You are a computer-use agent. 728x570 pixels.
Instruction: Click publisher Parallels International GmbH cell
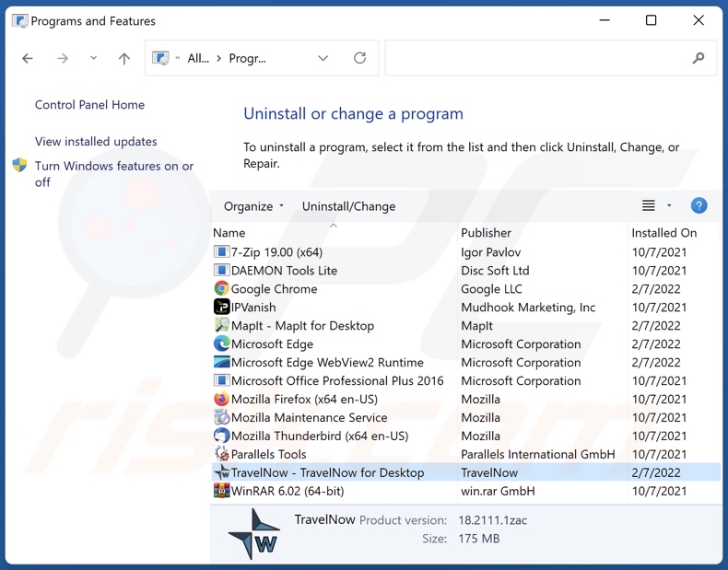537,454
